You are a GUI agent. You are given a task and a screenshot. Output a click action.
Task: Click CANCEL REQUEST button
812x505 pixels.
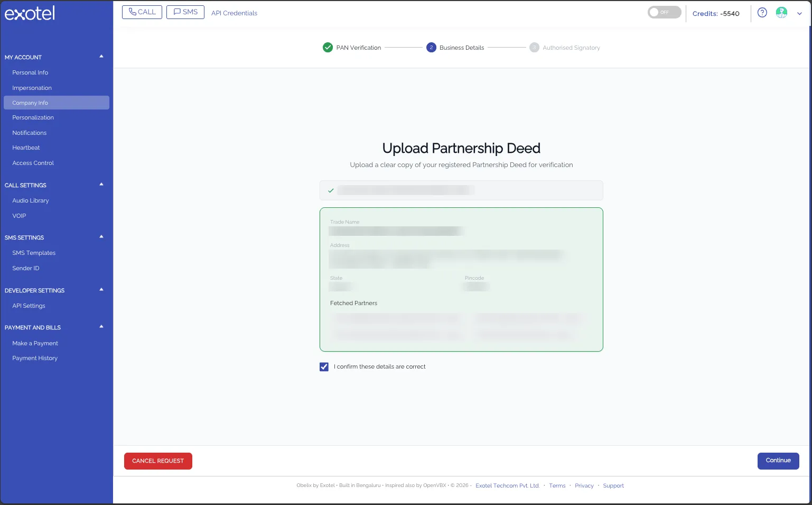point(158,461)
